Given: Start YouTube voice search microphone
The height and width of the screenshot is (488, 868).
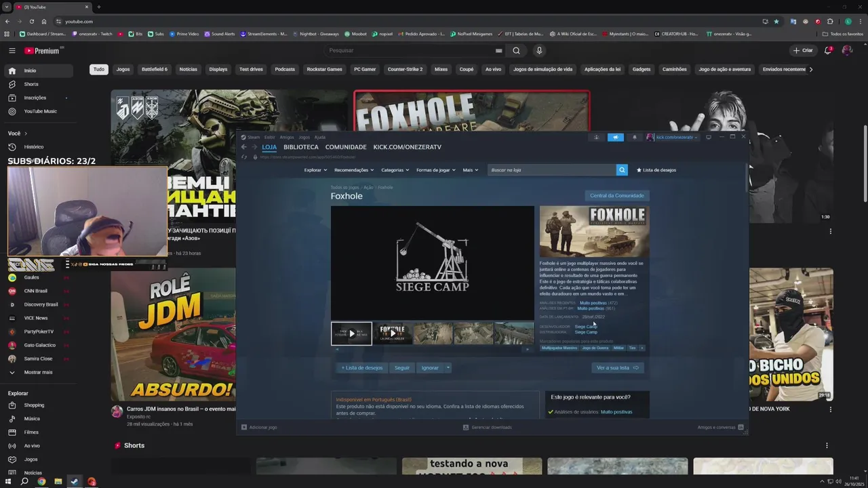Looking at the screenshot, I should tap(539, 51).
